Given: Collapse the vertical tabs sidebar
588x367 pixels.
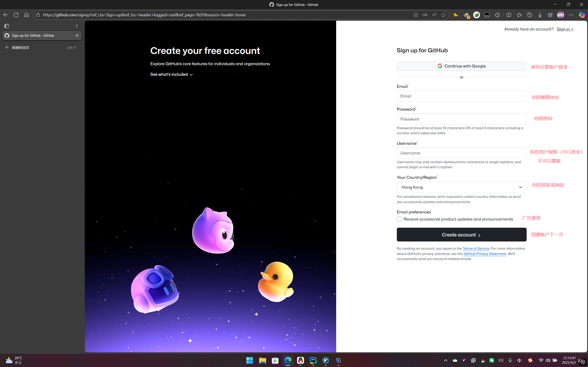Looking at the screenshot, I should 77,26.
